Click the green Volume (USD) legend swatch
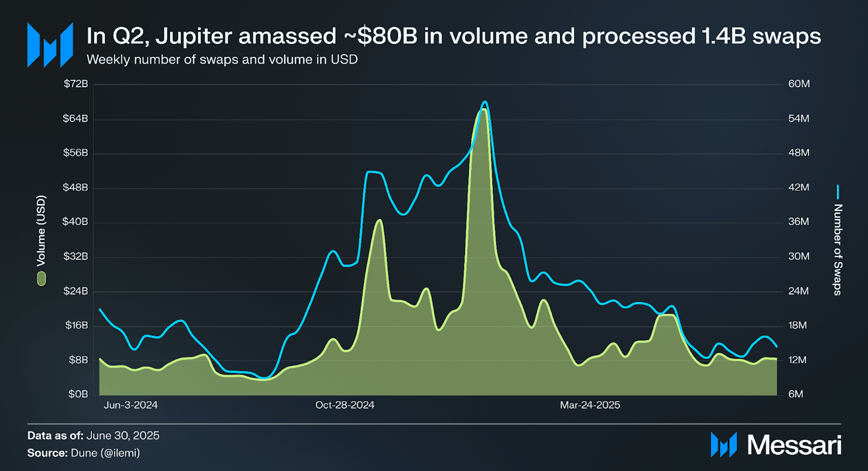Viewport: 868px width, 471px height. (41, 279)
